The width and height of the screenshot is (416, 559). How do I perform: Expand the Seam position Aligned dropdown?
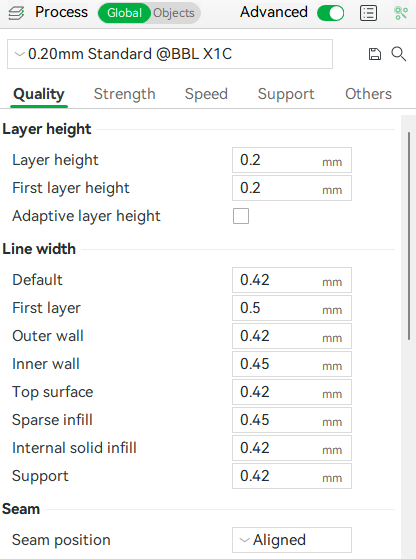[292, 540]
